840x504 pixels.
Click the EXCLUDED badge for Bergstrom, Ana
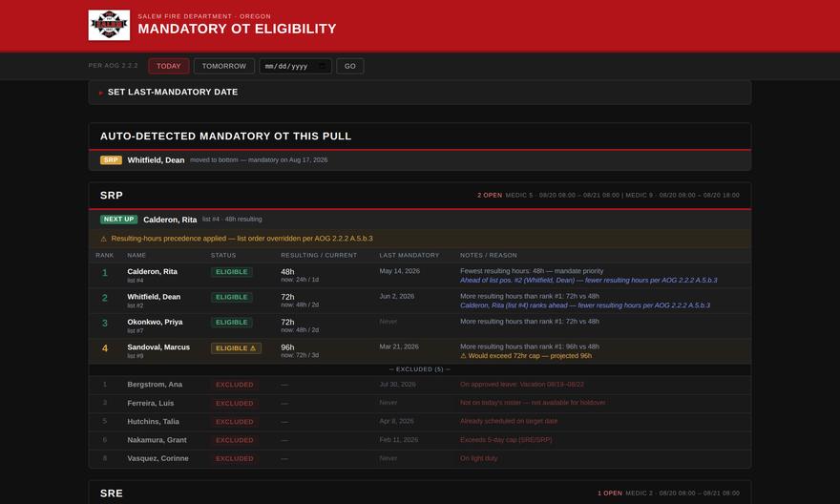pos(234,385)
